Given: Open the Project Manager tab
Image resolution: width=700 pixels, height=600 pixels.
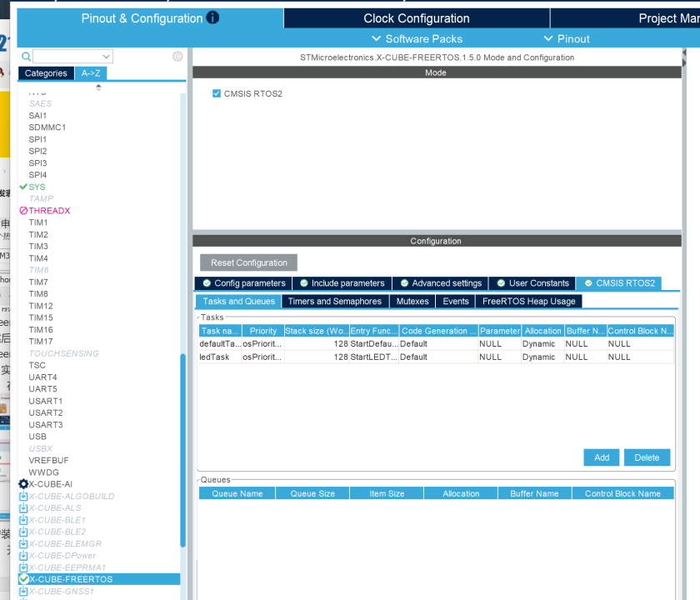Looking at the screenshot, I should [625, 18].
